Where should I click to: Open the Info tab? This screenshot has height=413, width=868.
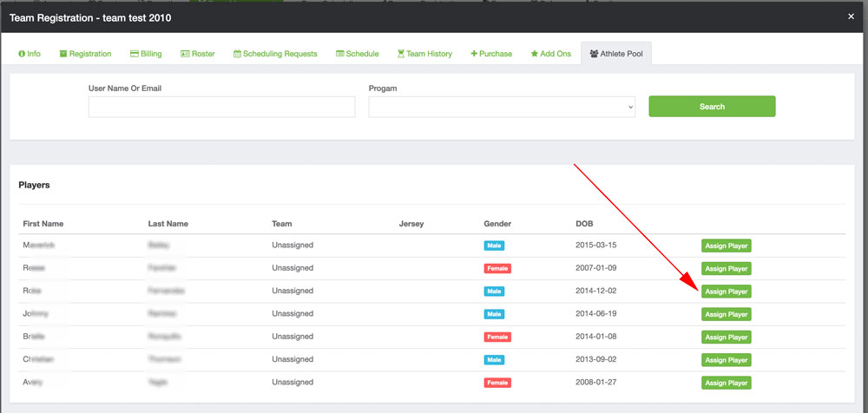[30, 54]
